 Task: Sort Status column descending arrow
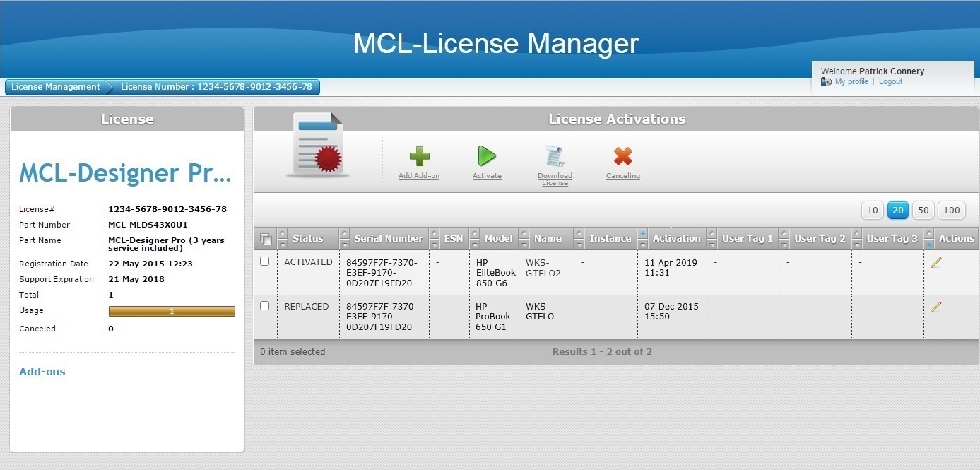pyautogui.click(x=283, y=244)
